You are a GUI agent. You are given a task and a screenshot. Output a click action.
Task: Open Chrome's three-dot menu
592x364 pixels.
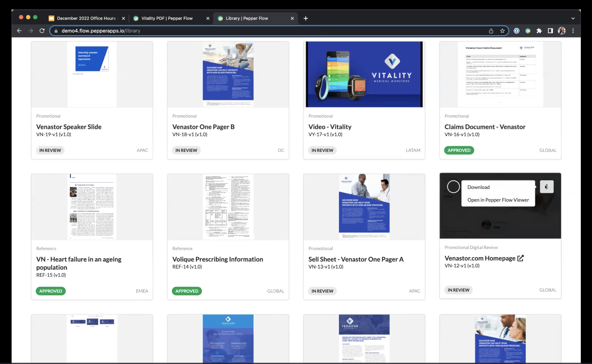(x=573, y=31)
